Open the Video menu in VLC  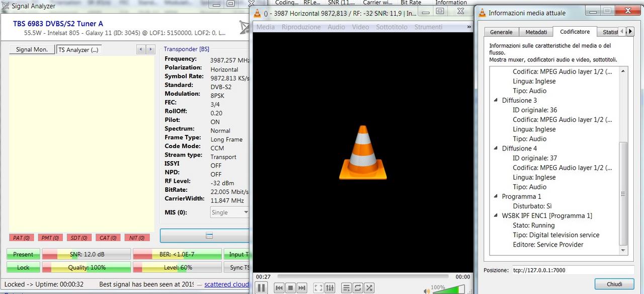360,27
